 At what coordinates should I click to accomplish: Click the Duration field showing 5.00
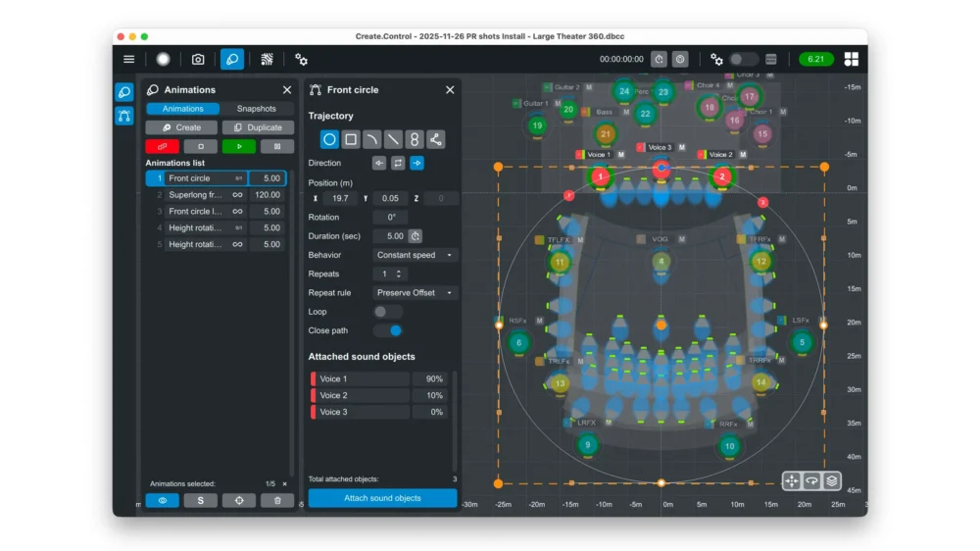pos(390,236)
